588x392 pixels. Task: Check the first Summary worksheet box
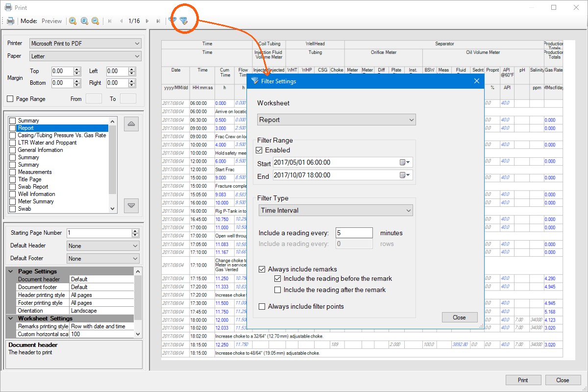point(13,121)
